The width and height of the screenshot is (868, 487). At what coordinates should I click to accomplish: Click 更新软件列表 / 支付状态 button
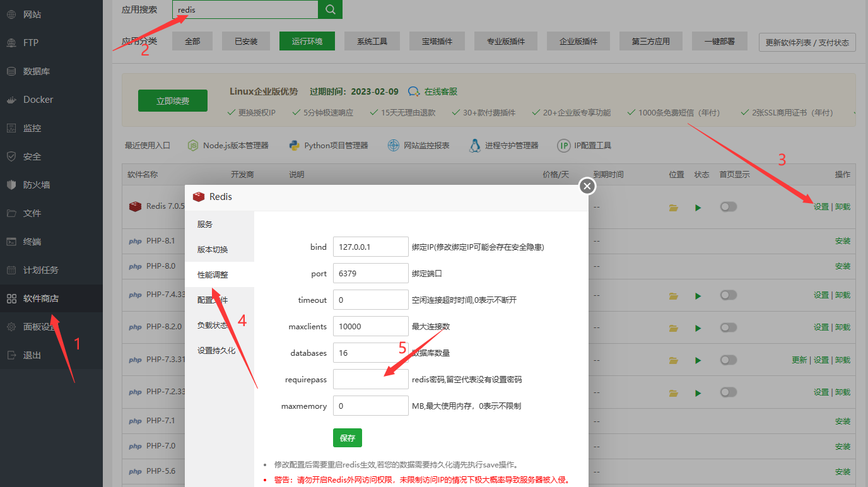coord(807,42)
